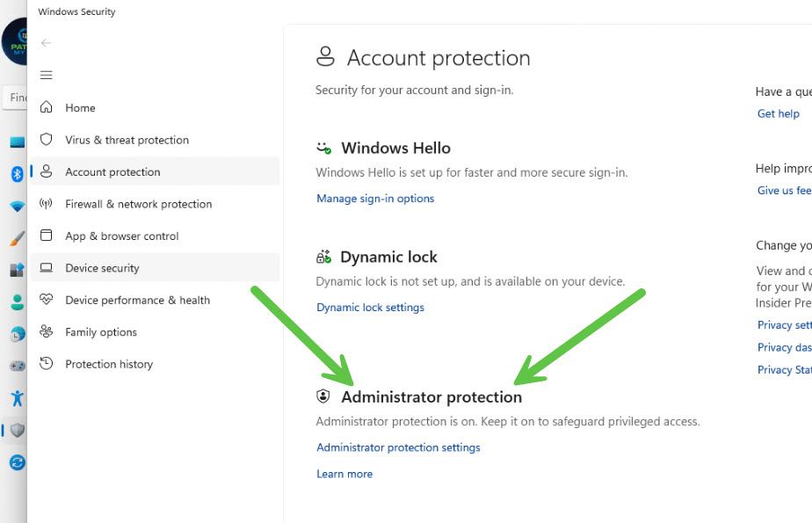Click 'Windows Hello is set up' description
The width and height of the screenshot is (812, 523).
point(472,172)
